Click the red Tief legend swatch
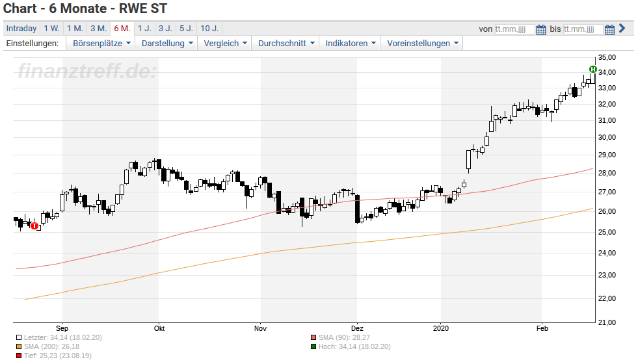 (19, 356)
